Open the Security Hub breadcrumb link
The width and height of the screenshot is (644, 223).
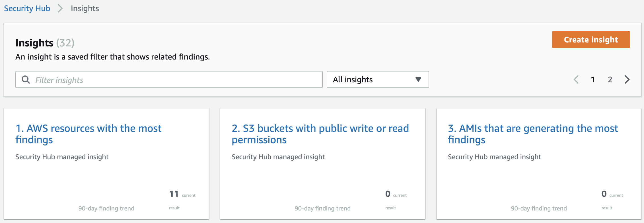pos(27,9)
